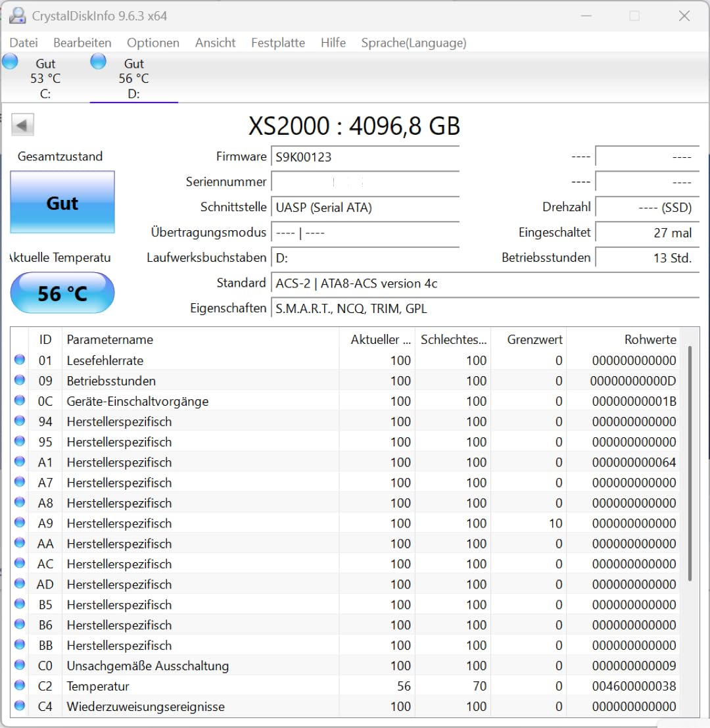Viewport: 710px width, 728px height.
Task: Select the drive D: tab at 56 °C
Action: (x=133, y=78)
